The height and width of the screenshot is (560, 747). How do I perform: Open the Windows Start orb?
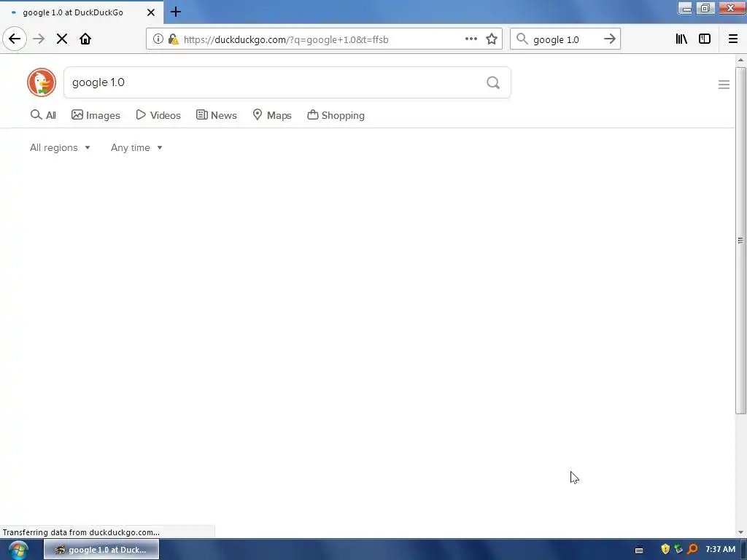click(x=18, y=550)
